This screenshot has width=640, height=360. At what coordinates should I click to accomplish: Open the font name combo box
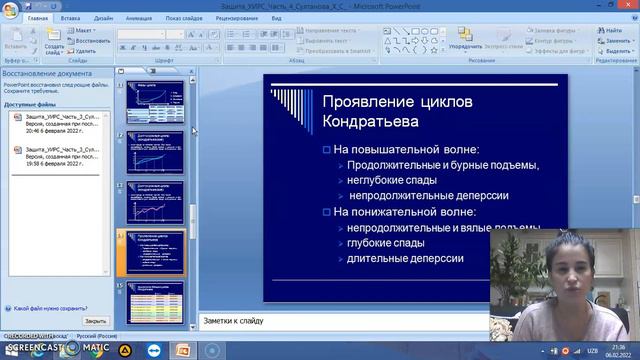(x=141, y=35)
